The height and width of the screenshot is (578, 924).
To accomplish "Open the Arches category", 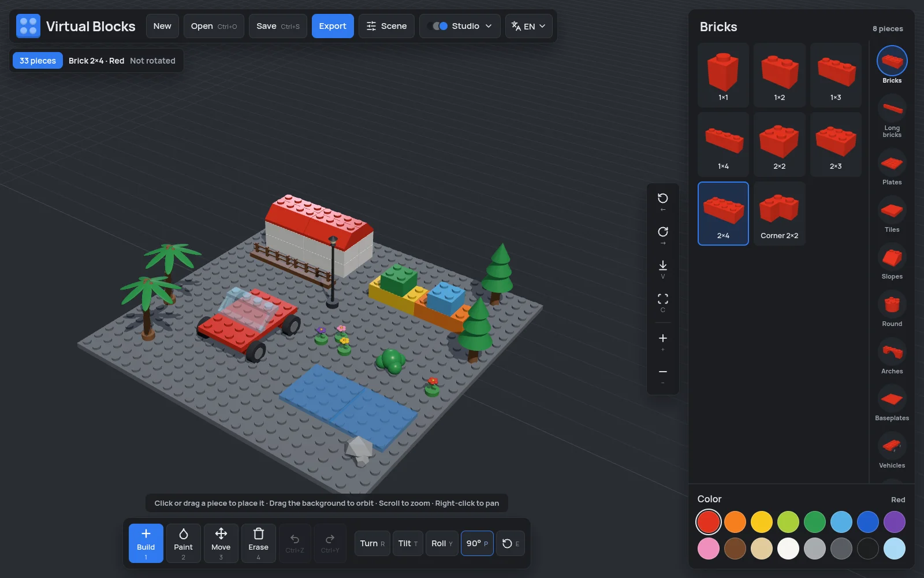I will pos(892,351).
